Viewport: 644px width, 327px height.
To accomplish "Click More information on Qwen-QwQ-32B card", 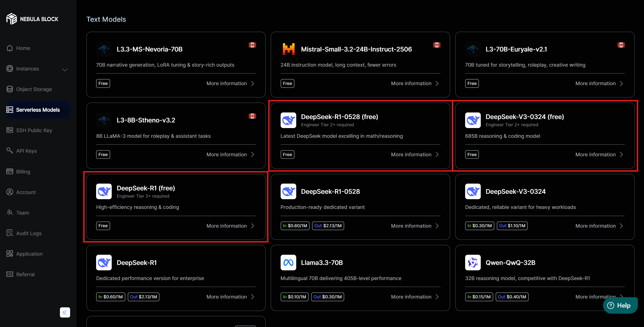I will coord(596,297).
